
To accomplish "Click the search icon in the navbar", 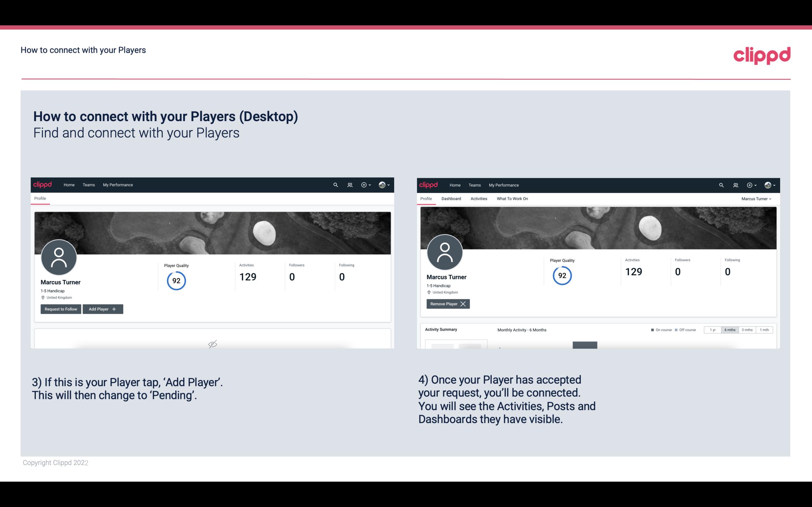I will pos(334,184).
